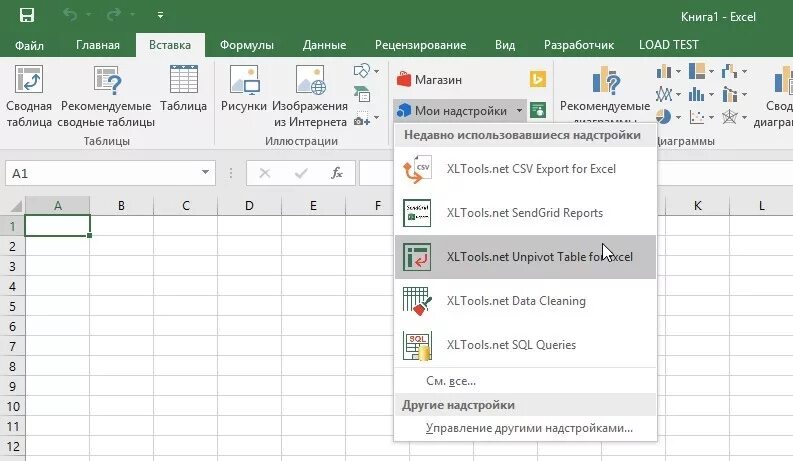Click Управление другими надстройками...
The width and height of the screenshot is (793, 461).
[x=525, y=428]
